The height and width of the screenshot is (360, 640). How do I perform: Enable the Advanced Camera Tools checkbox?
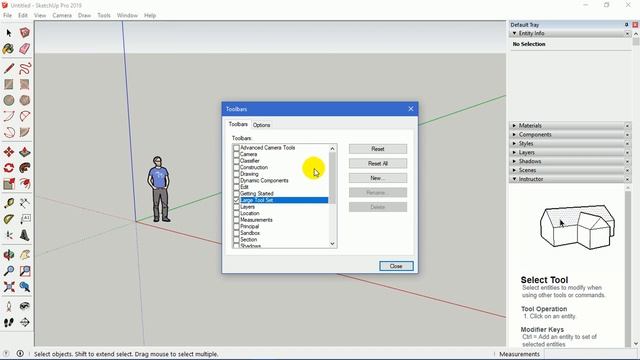pyautogui.click(x=236, y=148)
